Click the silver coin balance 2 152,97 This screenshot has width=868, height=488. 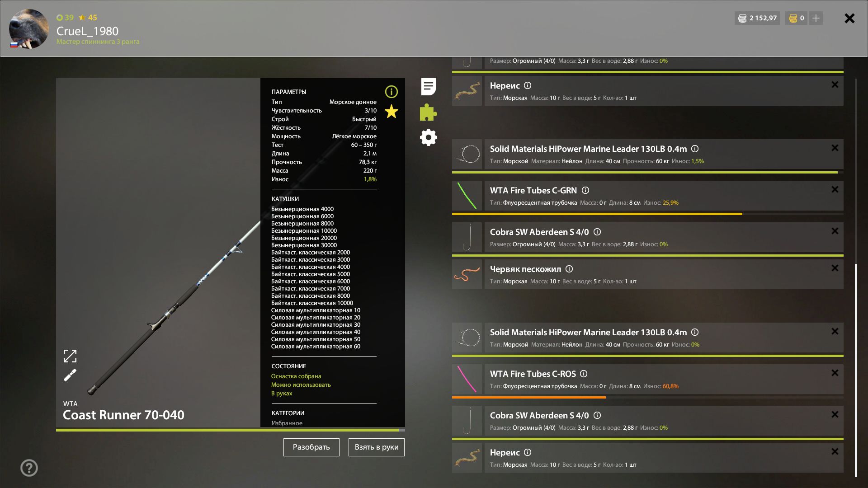coord(758,18)
